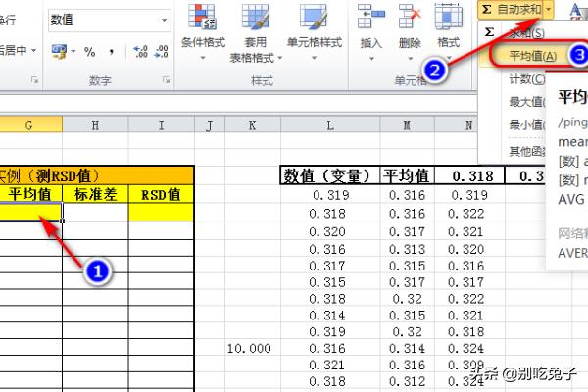The width and height of the screenshot is (588, 392).
Task: Apply percent style formatting
Action: coord(89,51)
